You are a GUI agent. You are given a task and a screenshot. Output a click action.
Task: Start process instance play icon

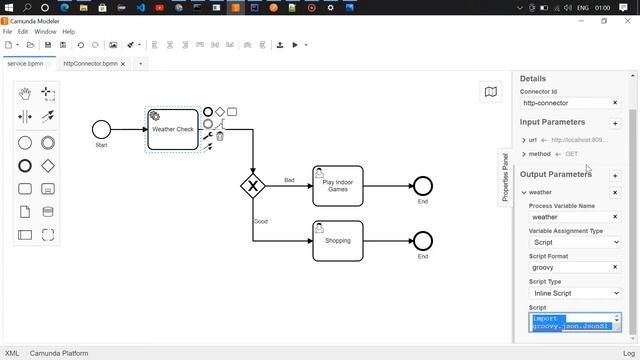295,45
